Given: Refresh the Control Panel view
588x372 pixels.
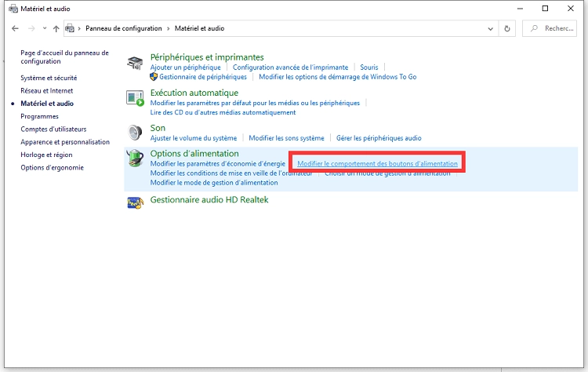Looking at the screenshot, I should coord(508,28).
